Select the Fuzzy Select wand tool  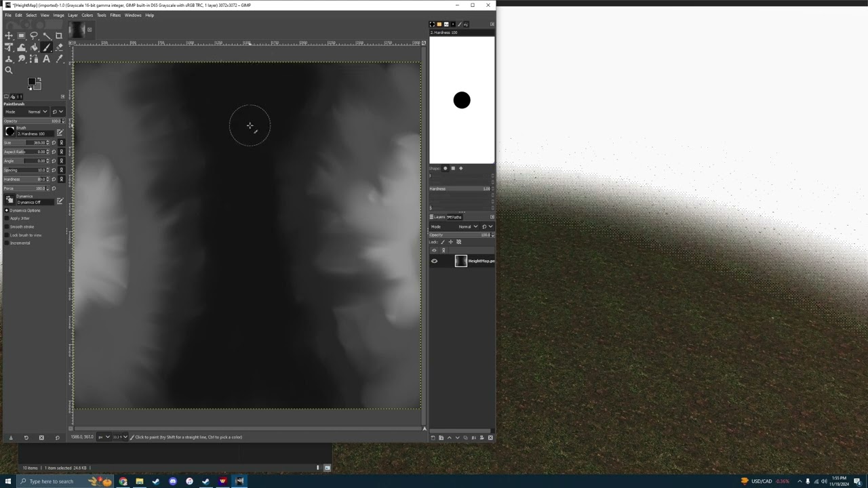coord(46,36)
